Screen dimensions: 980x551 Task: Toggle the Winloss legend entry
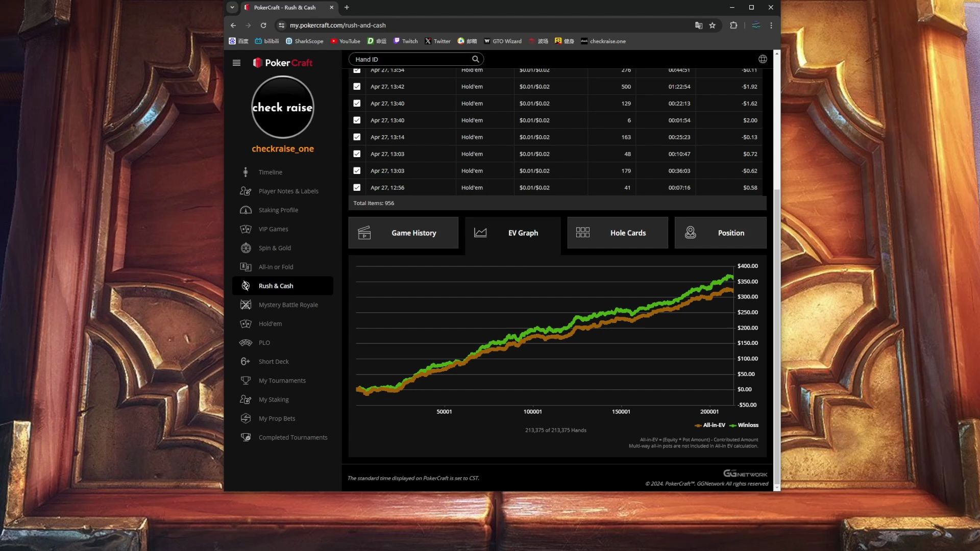(744, 425)
